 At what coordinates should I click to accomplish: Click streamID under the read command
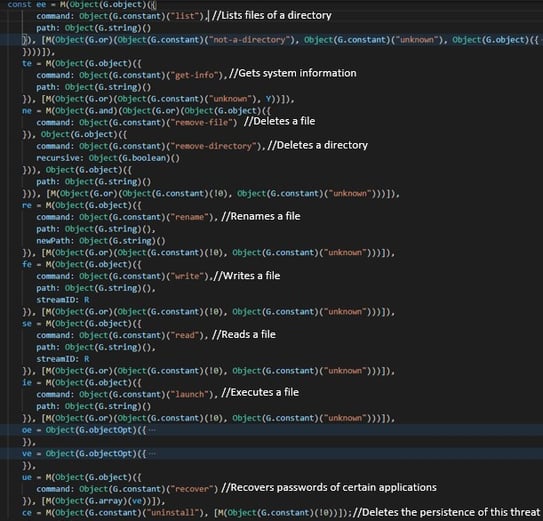point(57,359)
